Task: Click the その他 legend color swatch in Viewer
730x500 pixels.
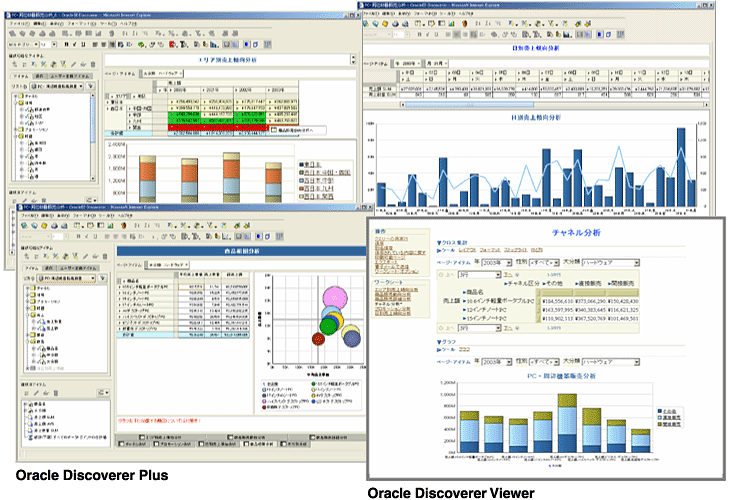Action: click(x=660, y=411)
